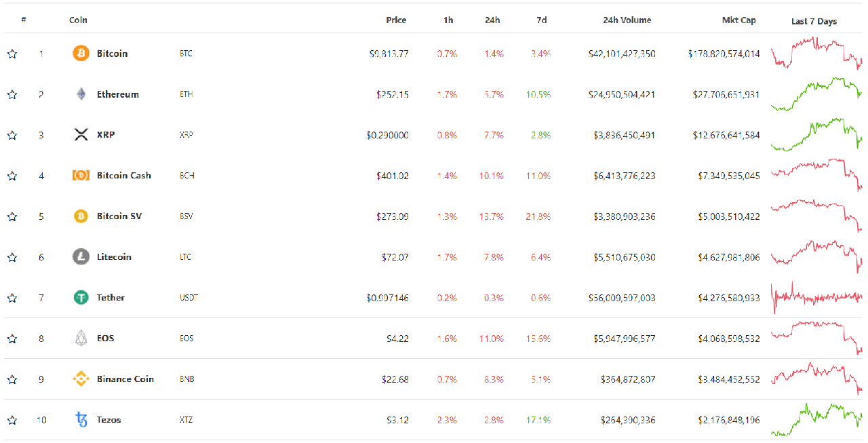
Task: Click Tether's flat 7-day sparkline
Action: coord(816,298)
